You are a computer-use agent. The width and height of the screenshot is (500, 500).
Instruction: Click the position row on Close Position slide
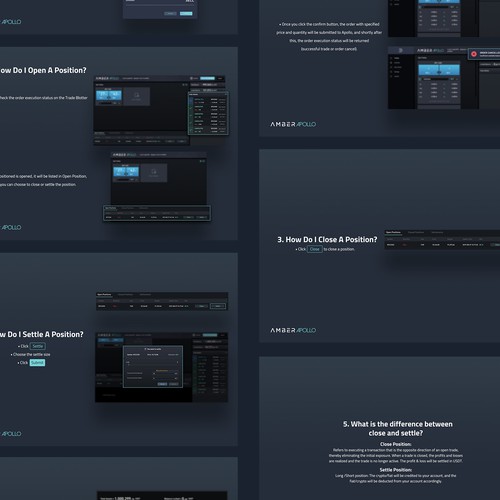443,245
